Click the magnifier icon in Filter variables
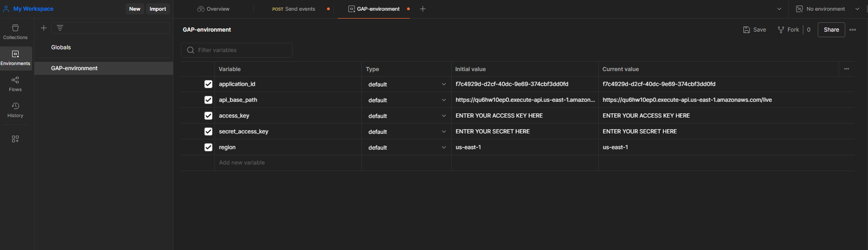 (191, 50)
